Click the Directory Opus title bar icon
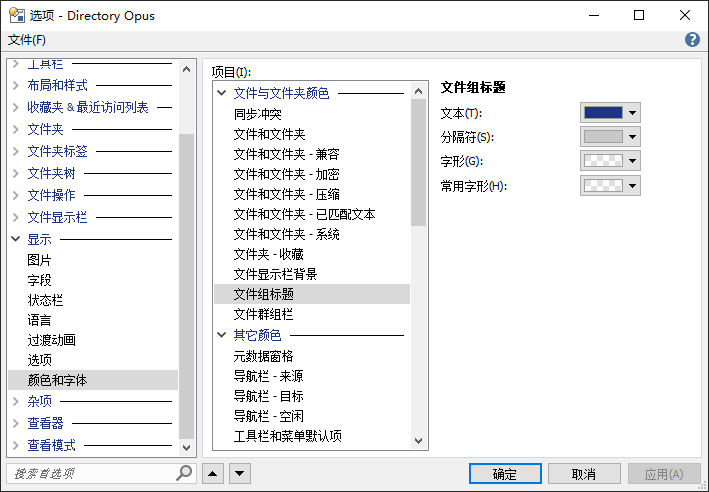Screen dimensions: 709x492 pos(17,15)
